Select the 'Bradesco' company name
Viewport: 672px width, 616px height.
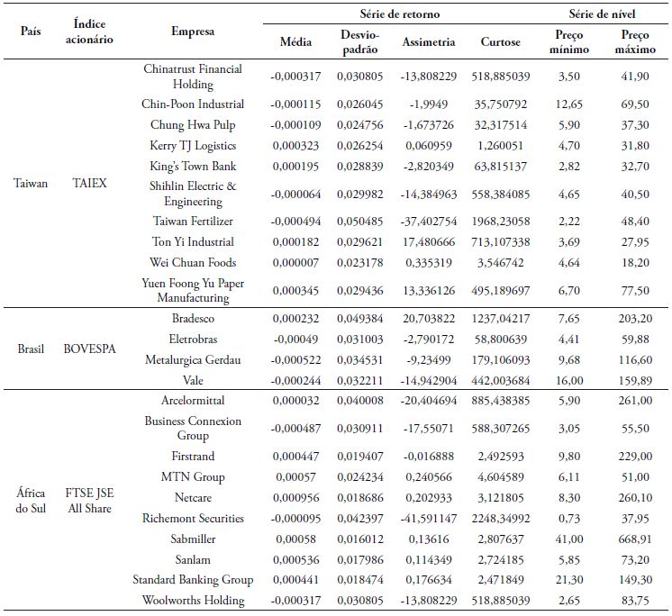coord(193,319)
